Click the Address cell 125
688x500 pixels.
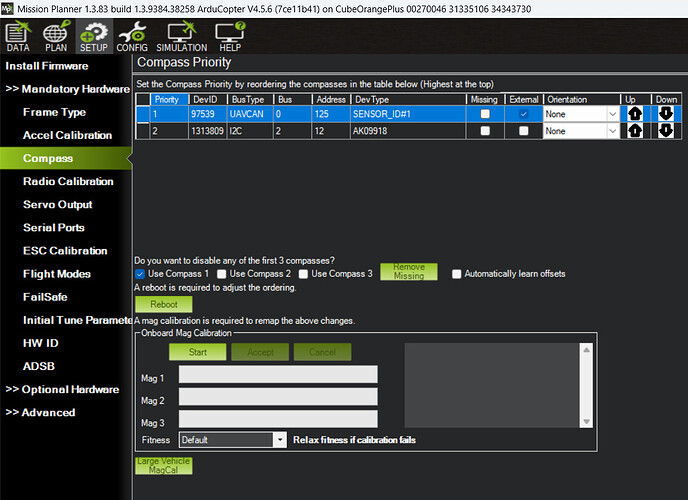coord(331,114)
